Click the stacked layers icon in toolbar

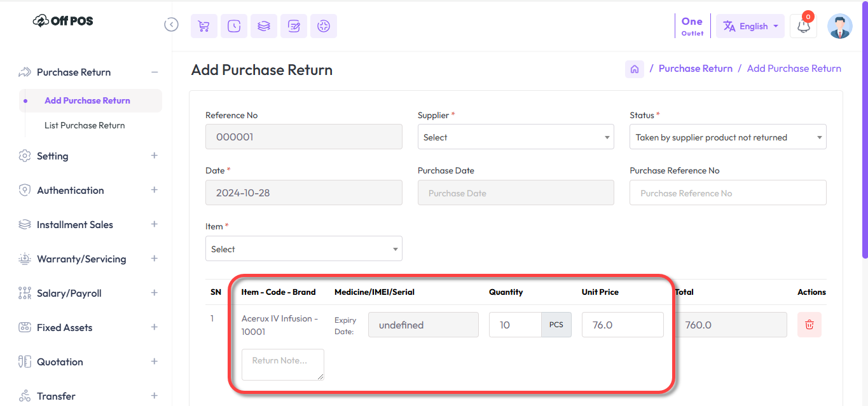point(264,26)
